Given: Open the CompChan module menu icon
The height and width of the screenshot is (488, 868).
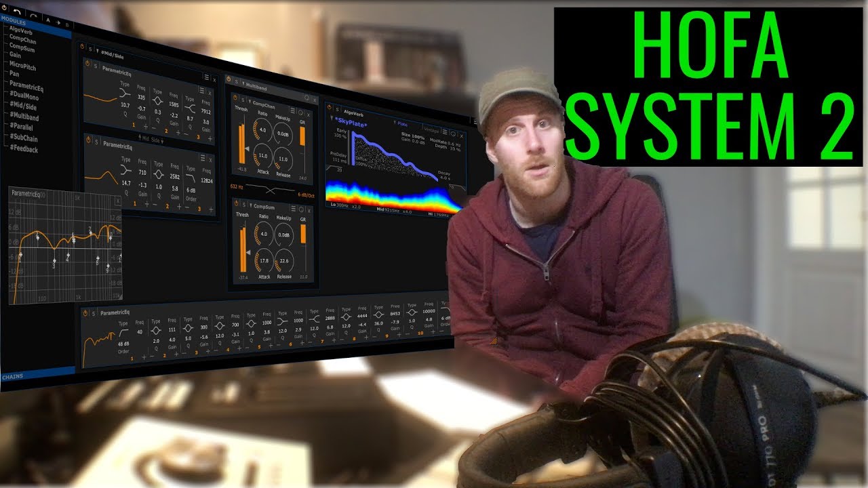Looking at the screenshot, I should click(x=292, y=110).
